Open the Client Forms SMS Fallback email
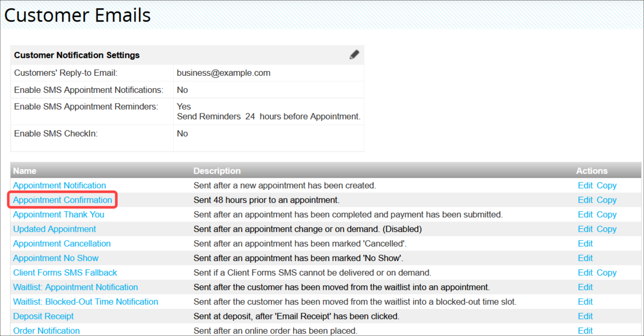Screen dimensions: 644x336 (65, 272)
